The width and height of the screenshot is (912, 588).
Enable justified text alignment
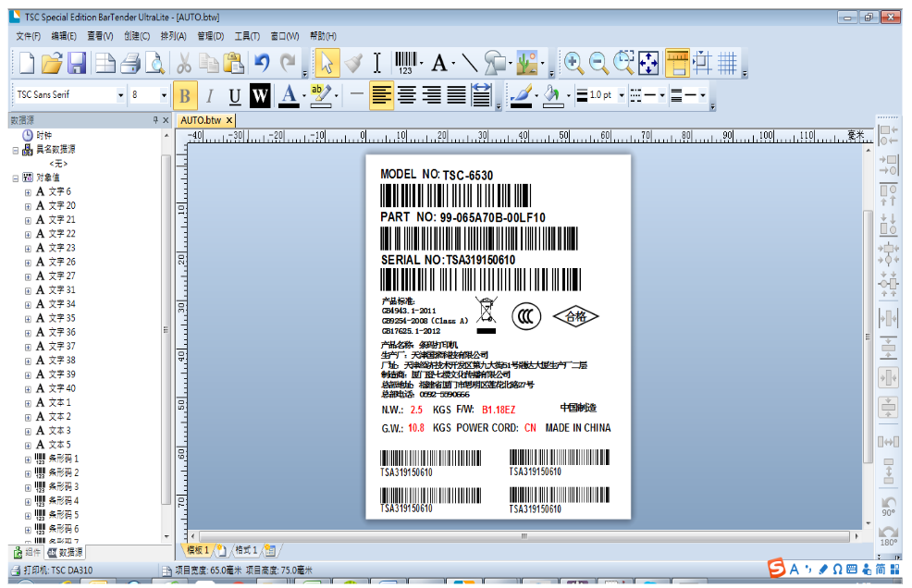[457, 95]
